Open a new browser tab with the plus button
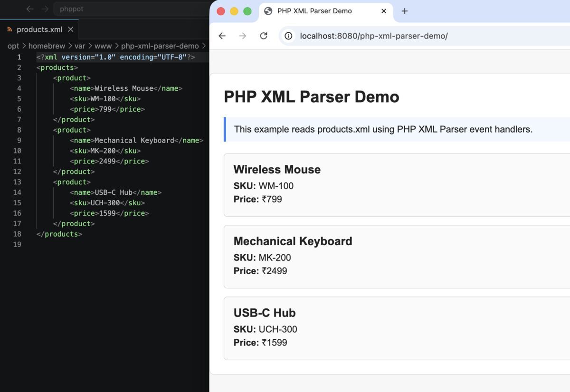 point(405,11)
